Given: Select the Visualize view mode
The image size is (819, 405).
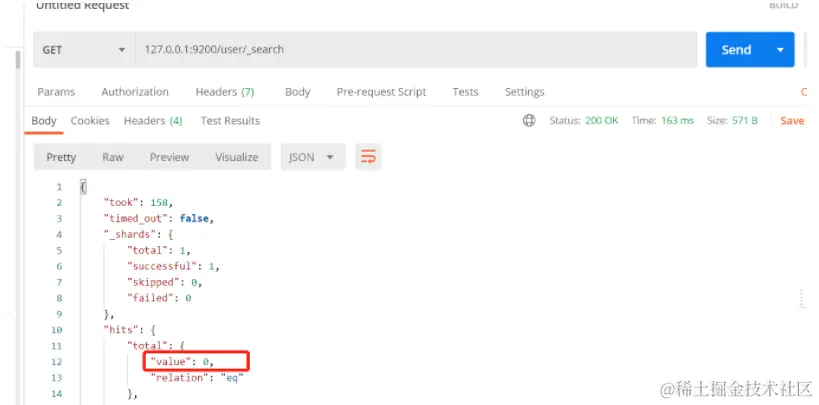Looking at the screenshot, I should click(x=237, y=157).
